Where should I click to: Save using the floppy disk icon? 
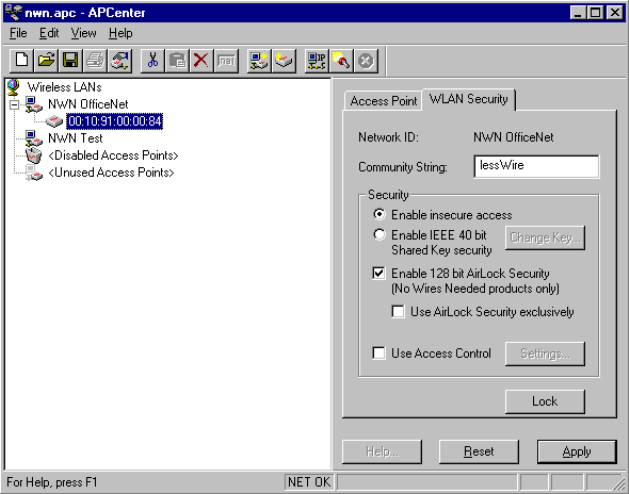click(71, 61)
